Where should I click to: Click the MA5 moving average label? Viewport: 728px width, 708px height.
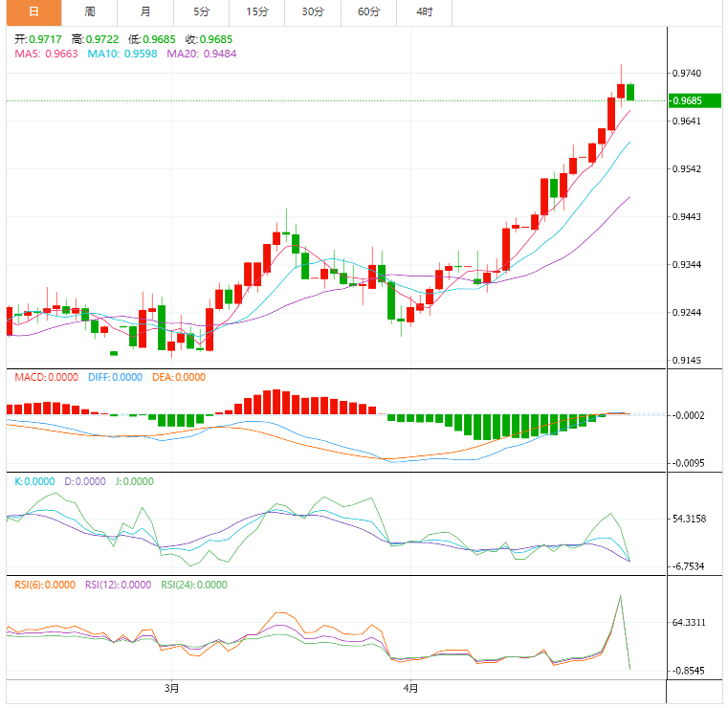pos(47,54)
